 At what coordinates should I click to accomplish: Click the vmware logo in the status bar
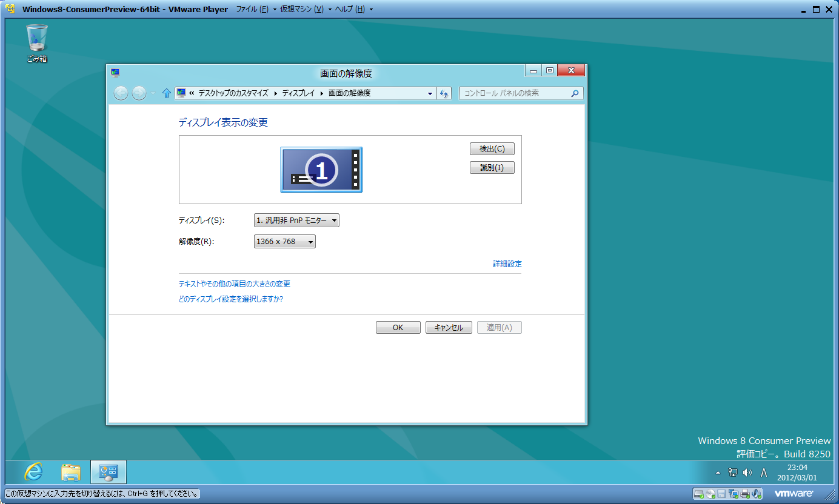click(794, 494)
